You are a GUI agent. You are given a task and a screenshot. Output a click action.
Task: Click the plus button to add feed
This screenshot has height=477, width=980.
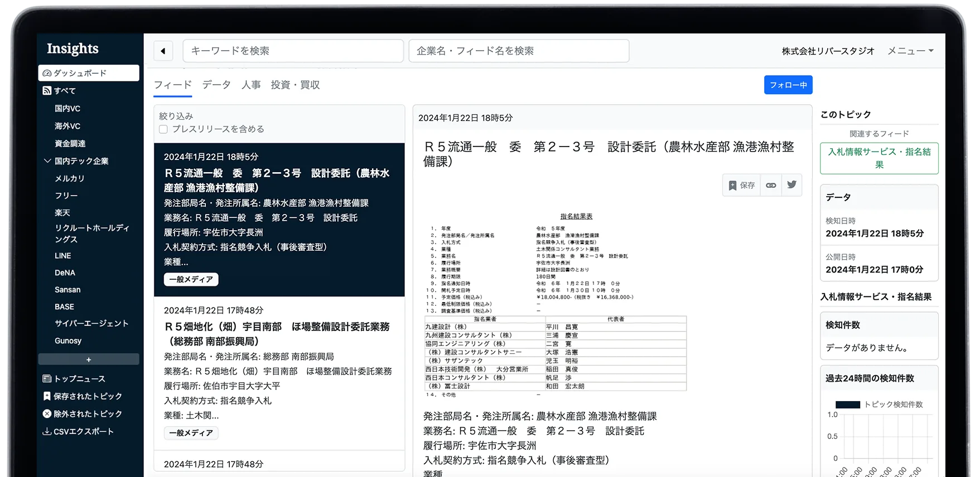pyautogui.click(x=89, y=359)
